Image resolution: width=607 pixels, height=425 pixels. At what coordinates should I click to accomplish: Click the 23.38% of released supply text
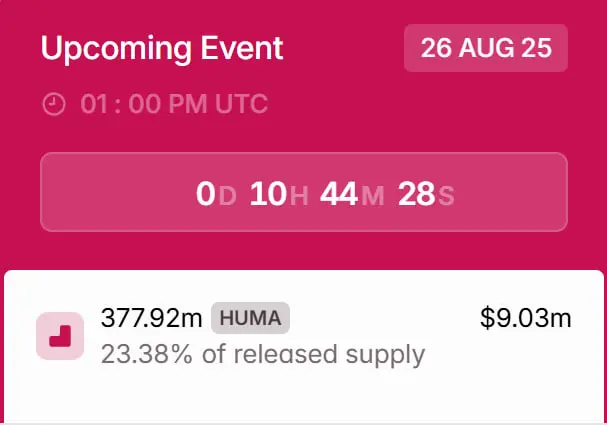click(x=263, y=354)
